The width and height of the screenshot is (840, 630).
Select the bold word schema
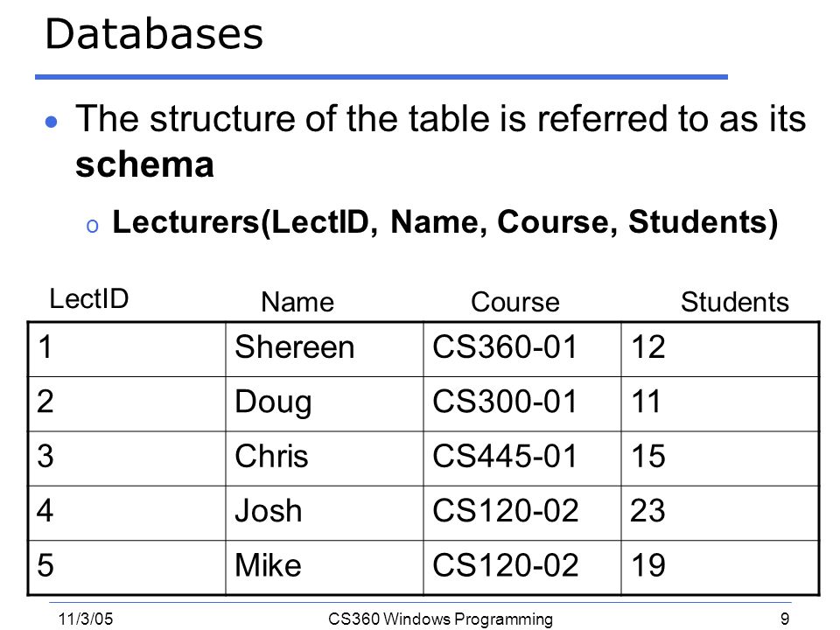click(x=144, y=164)
